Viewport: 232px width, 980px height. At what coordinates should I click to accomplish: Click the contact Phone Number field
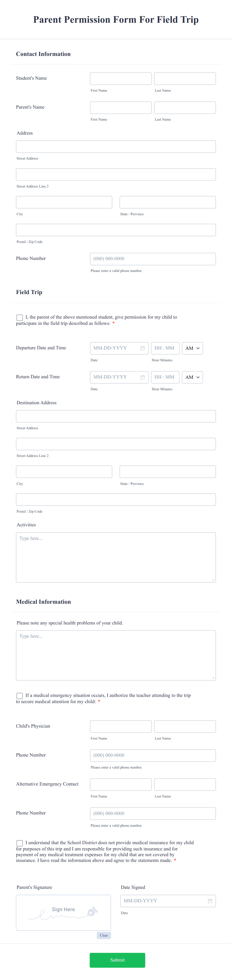(x=153, y=259)
